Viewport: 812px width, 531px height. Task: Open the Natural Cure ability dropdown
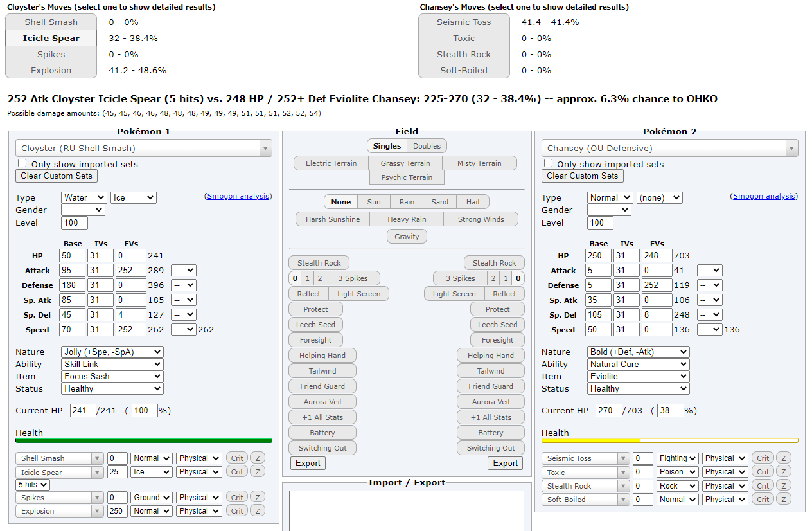(639, 364)
